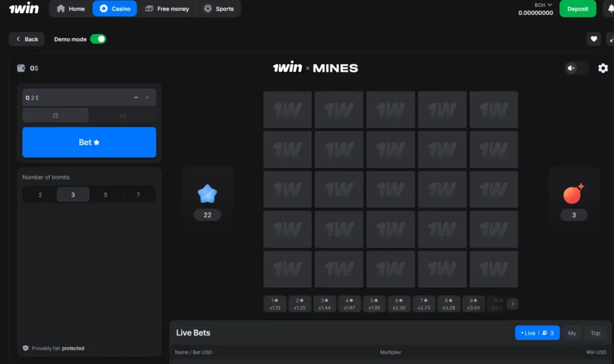This screenshot has width=614, height=364.
Task: Halve the bet with /2 button
Action: 55,115
